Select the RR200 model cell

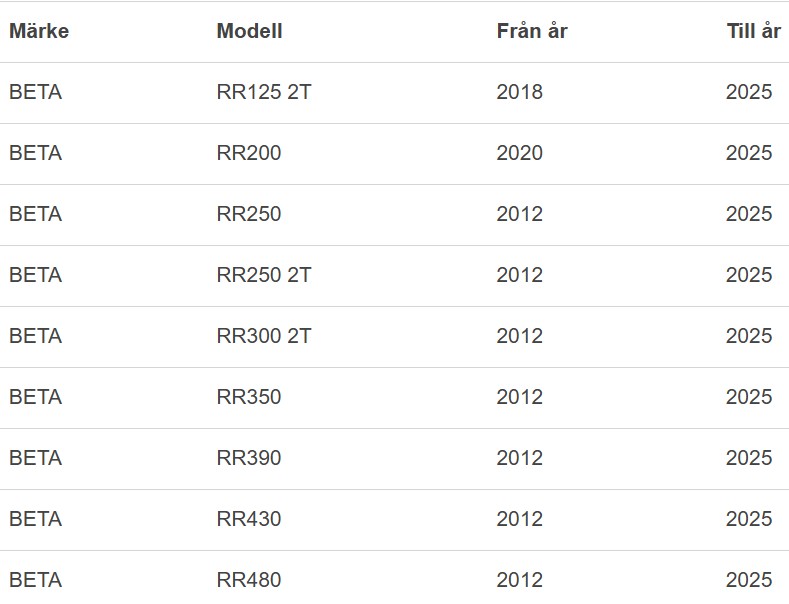[x=249, y=153]
